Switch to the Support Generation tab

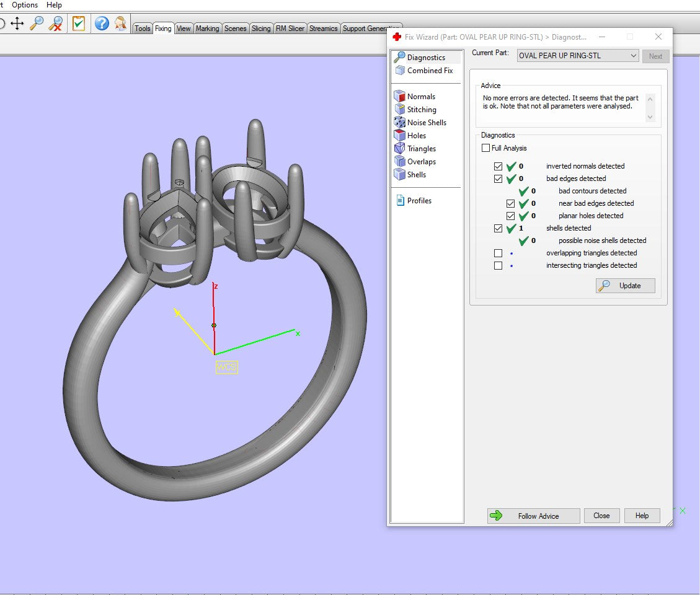point(370,28)
